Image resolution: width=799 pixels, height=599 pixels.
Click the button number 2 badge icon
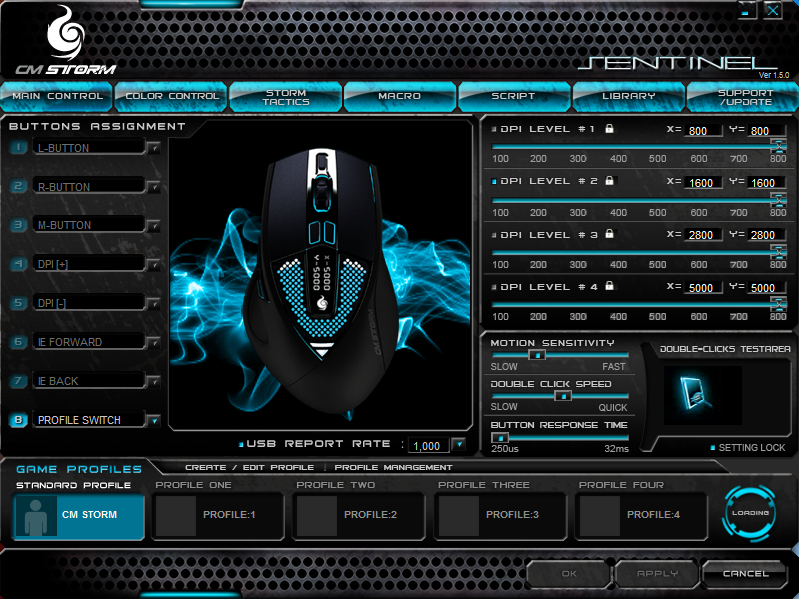click(x=18, y=186)
